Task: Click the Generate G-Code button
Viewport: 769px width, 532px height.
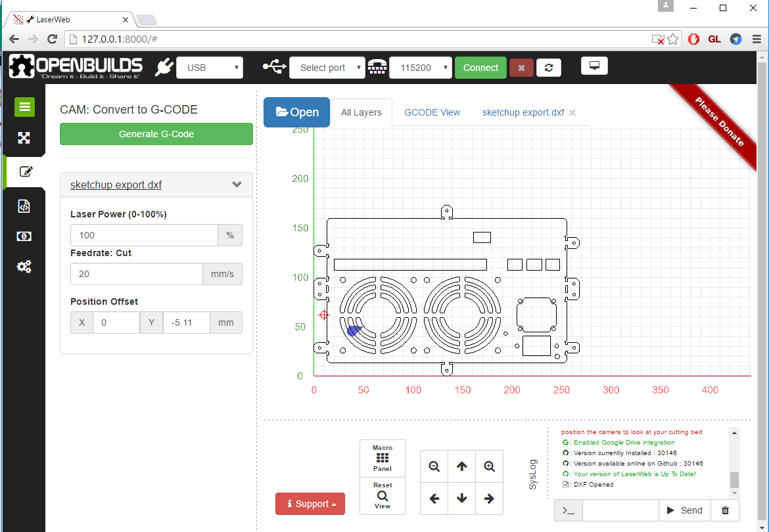Action: coord(156,134)
